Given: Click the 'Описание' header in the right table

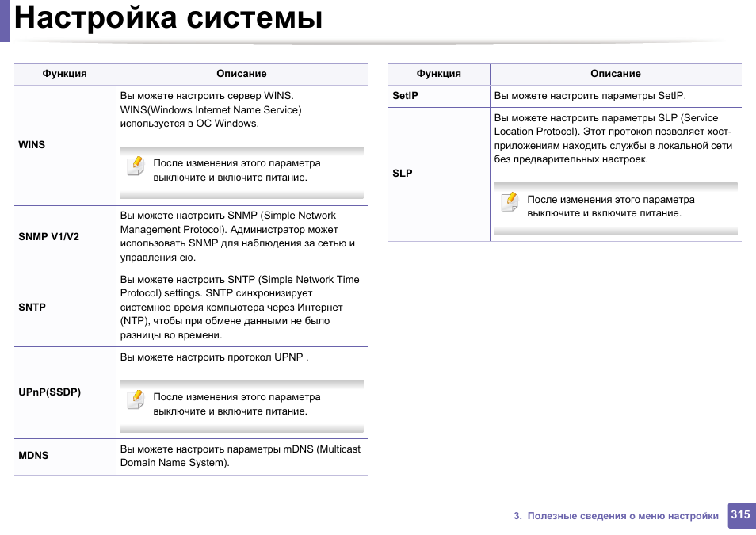Looking at the screenshot, I should tap(616, 74).
